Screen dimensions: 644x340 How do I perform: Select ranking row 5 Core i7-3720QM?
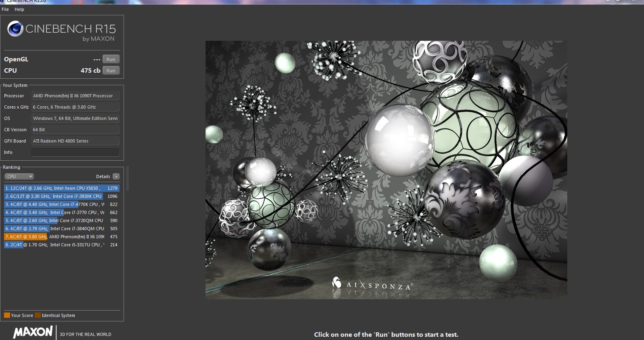coord(62,220)
